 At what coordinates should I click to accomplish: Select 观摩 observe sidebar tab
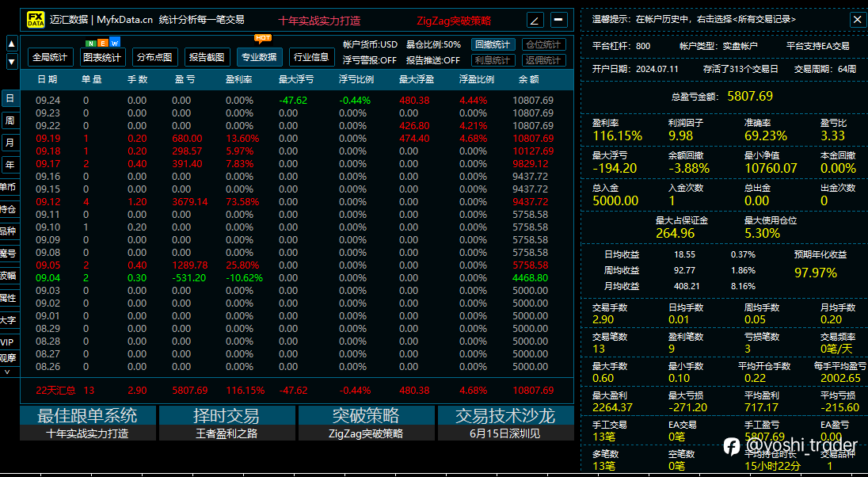point(8,358)
